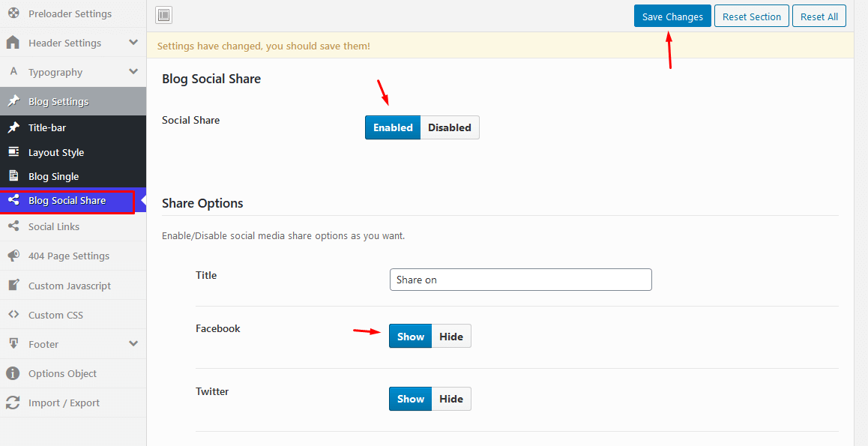Click the Share on title input field
The height and width of the screenshot is (446, 868).
pos(520,280)
